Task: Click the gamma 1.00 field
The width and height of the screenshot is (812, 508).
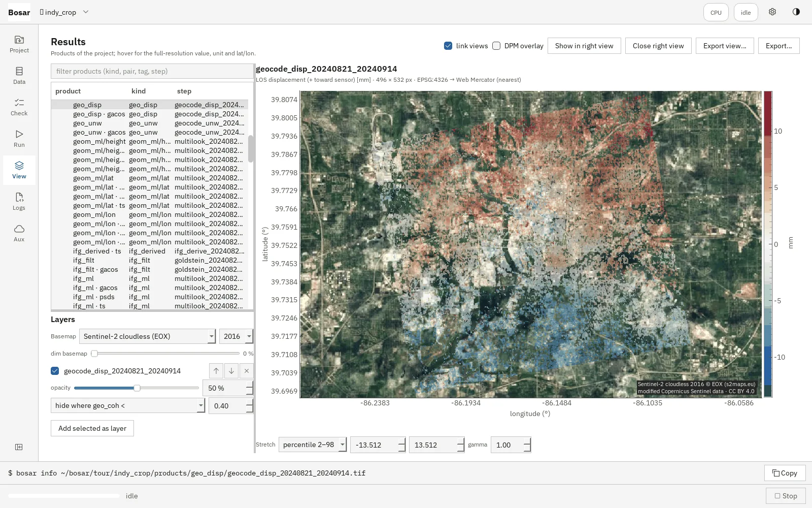Action: pos(511,445)
